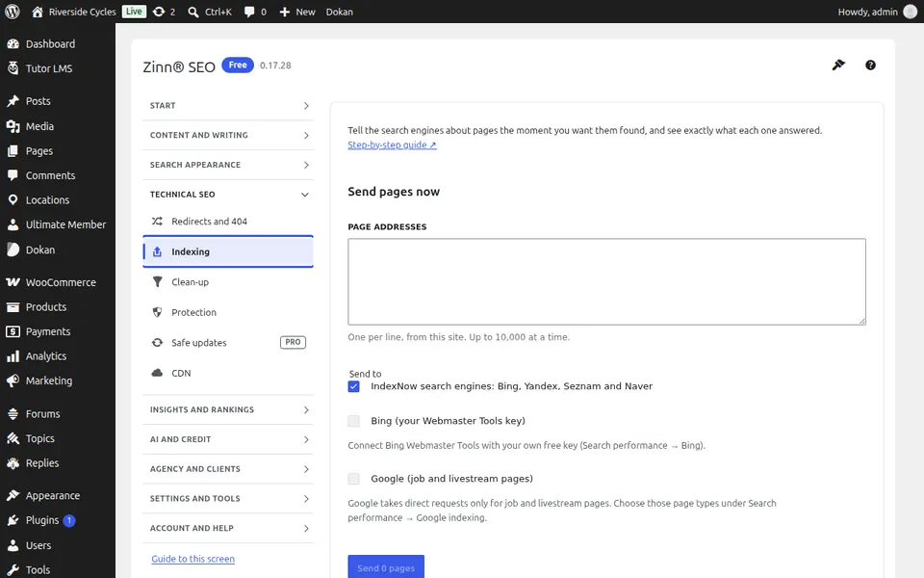Viewport: 924px width, 578px height.
Task: Open the Step-by-step guide link
Action: point(392,145)
